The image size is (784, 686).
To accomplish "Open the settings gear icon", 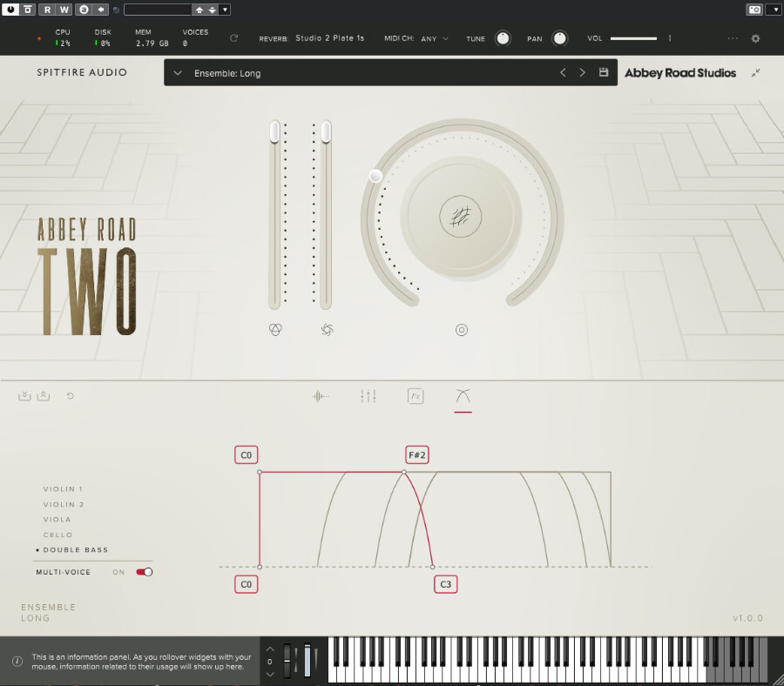I will click(755, 38).
